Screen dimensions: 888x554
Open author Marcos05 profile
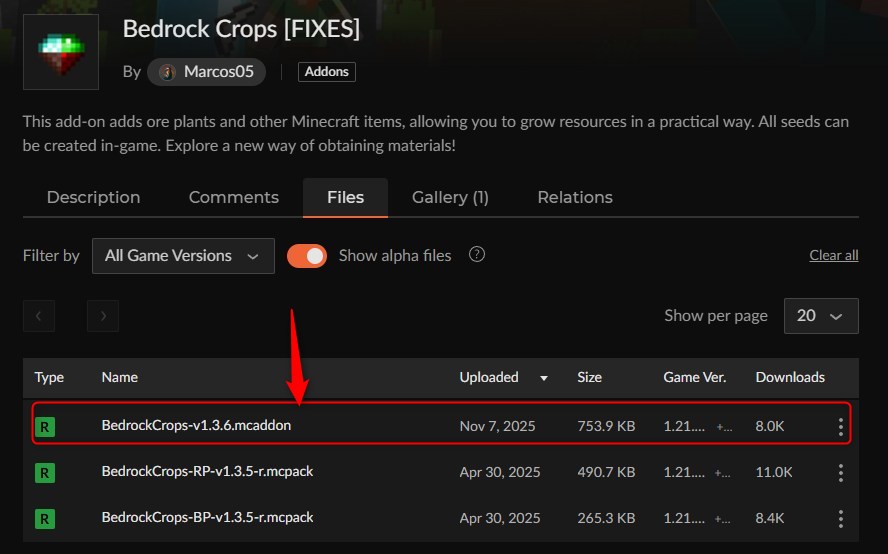207,72
